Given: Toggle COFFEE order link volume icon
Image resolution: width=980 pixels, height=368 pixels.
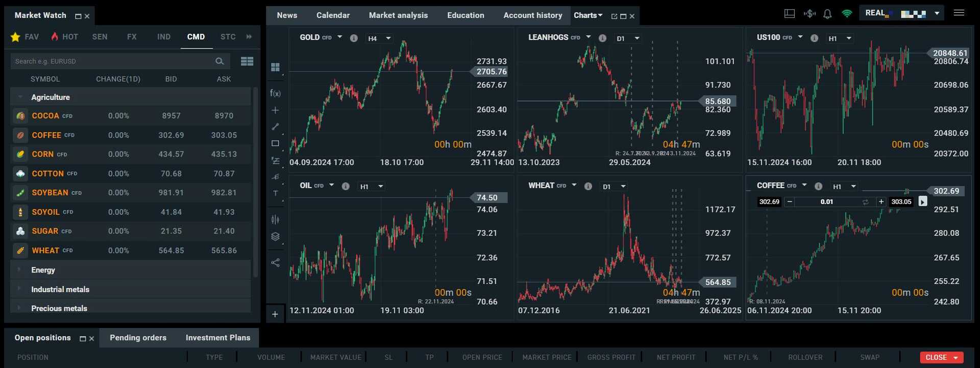Looking at the screenshot, I should [865, 202].
